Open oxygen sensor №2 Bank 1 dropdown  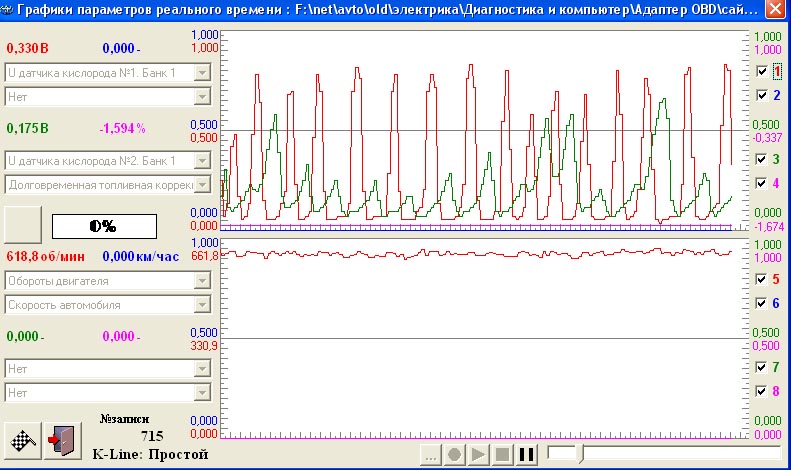(202, 160)
